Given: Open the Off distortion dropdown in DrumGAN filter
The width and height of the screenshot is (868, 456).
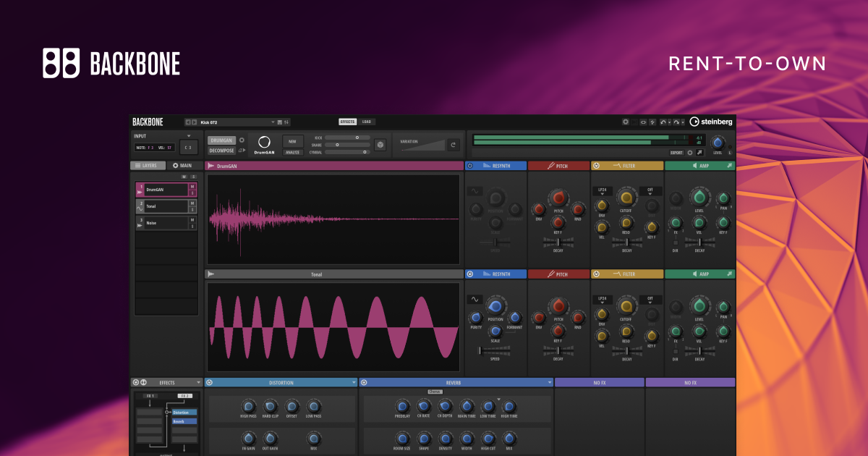Looking at the screenshot, I should (650, 191).
